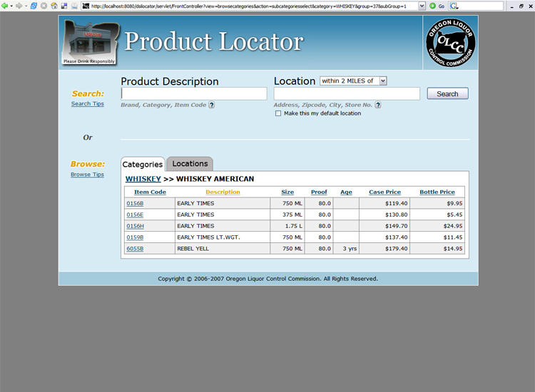
Task: Select the Categories tab
Action: [x=143, y=165]
